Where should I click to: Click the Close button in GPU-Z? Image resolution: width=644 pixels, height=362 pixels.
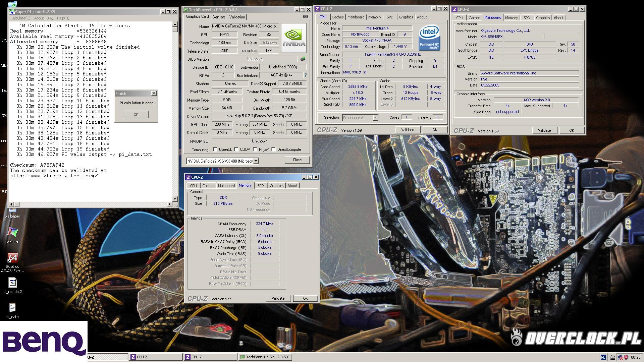click(297, 160)
